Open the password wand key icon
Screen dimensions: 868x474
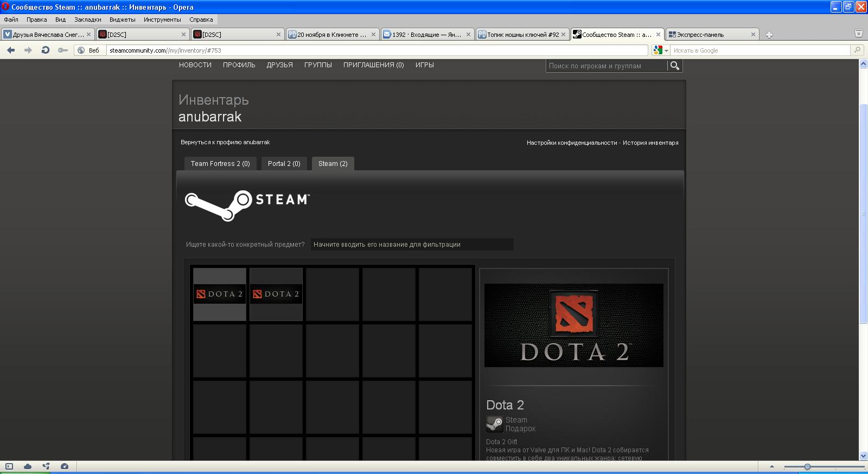coord(63,50)
